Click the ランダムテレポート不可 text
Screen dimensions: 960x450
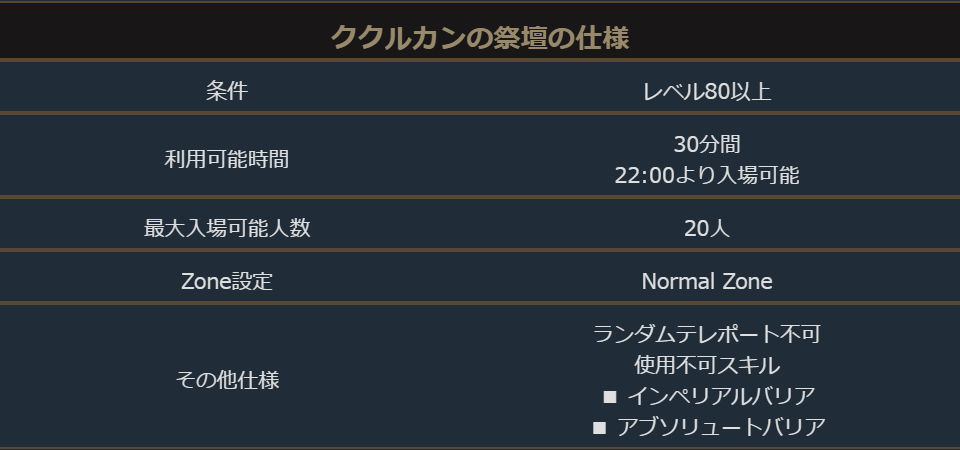click(x=707, y=333)
